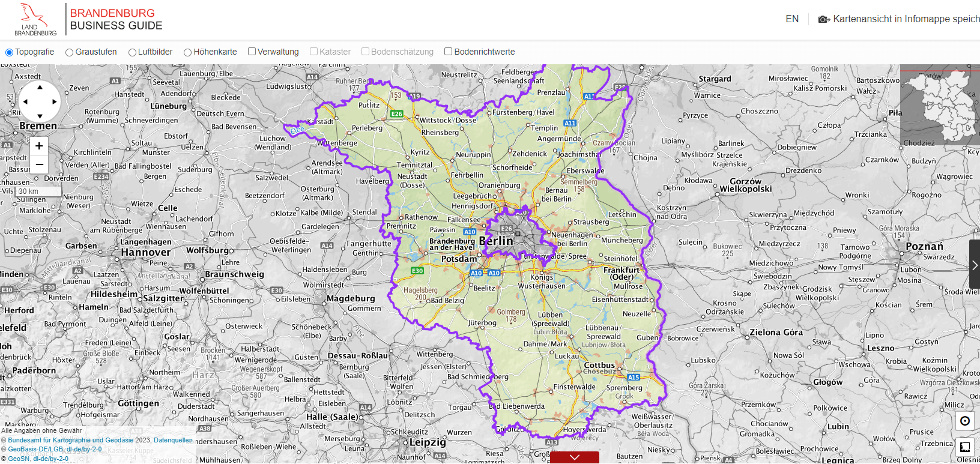Zoom out with the minus button
Screen dimensions: 980x464
tap(39, 164)
